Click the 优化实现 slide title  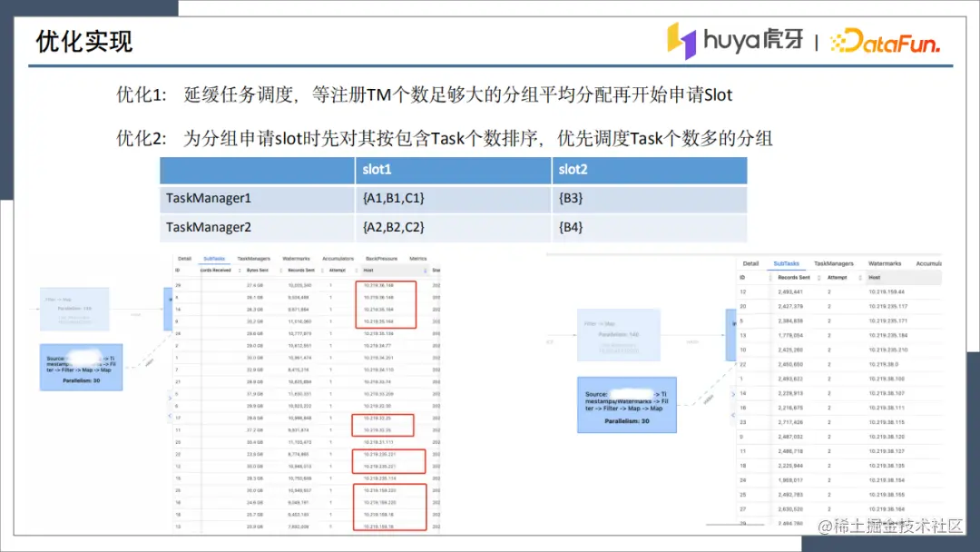pyautogui.click(x=83, y=42)
